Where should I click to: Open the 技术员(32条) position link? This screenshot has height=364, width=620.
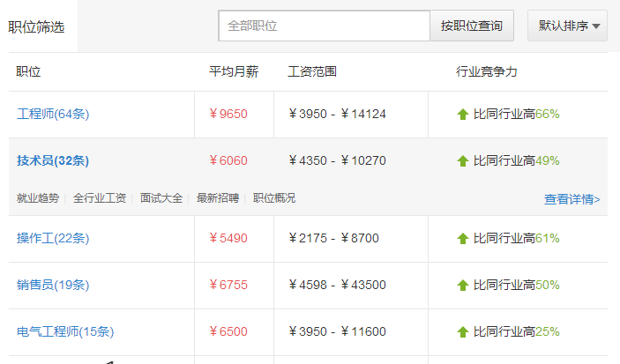tap(53, 160)
